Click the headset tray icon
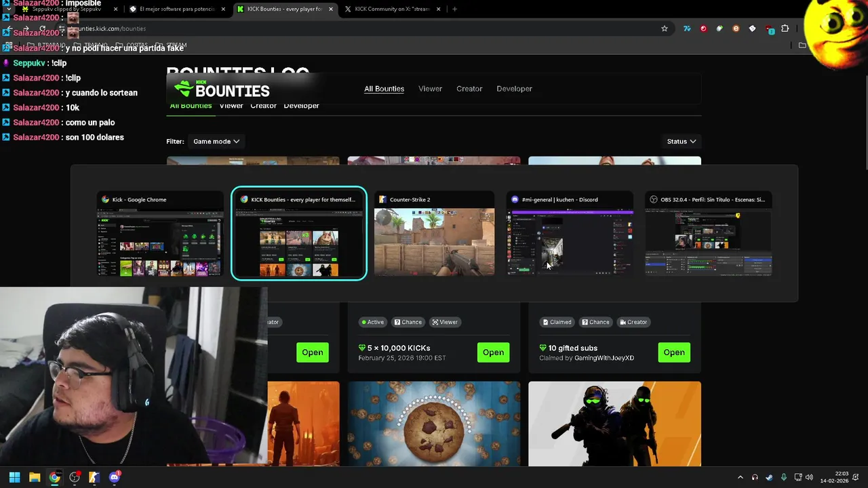868x488 pixels. [x=755, y=478]
